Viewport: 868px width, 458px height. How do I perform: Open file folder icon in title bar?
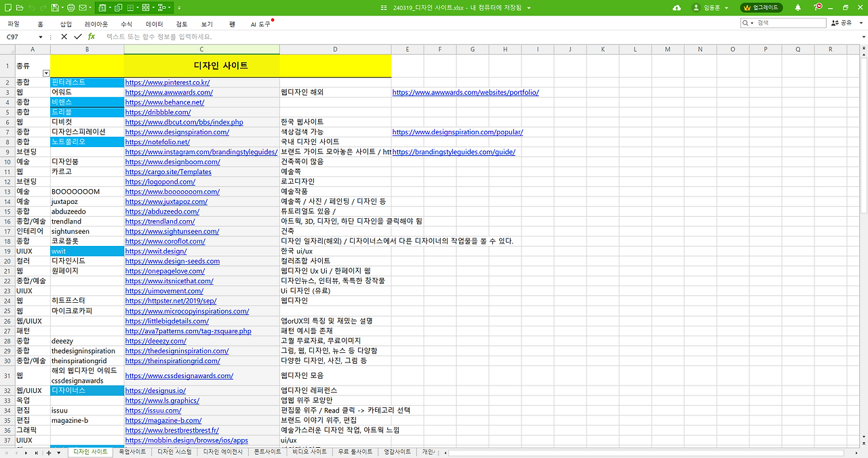[19, 7]
